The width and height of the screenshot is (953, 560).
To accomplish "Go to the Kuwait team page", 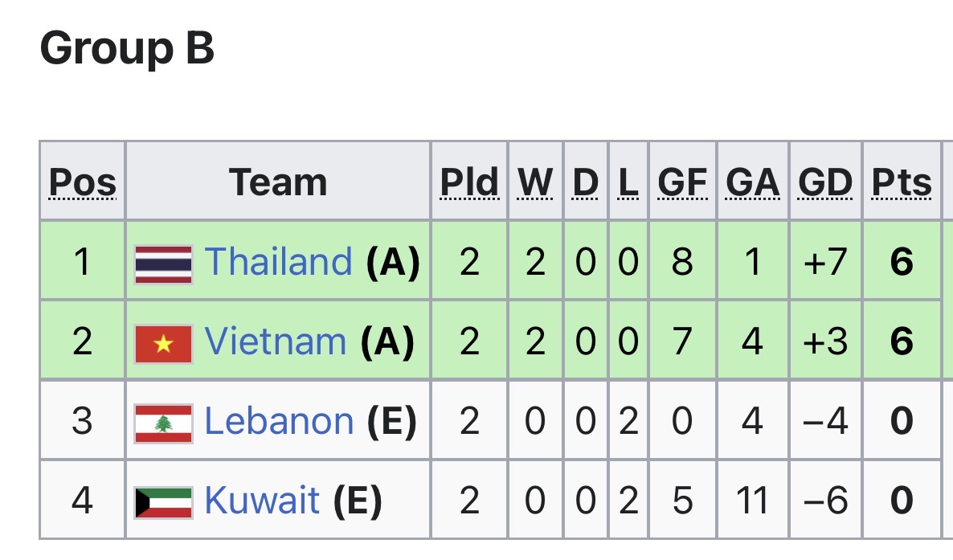I will point(262,501).
